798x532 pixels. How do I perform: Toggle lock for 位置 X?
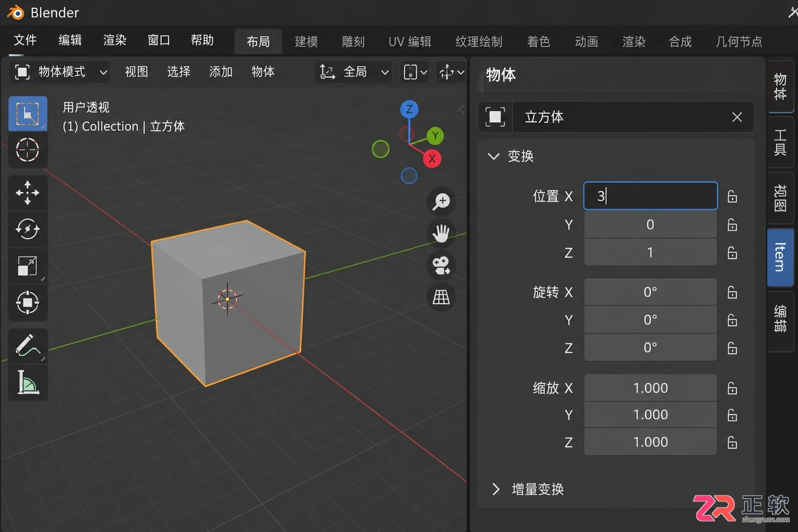click(732, 196)
